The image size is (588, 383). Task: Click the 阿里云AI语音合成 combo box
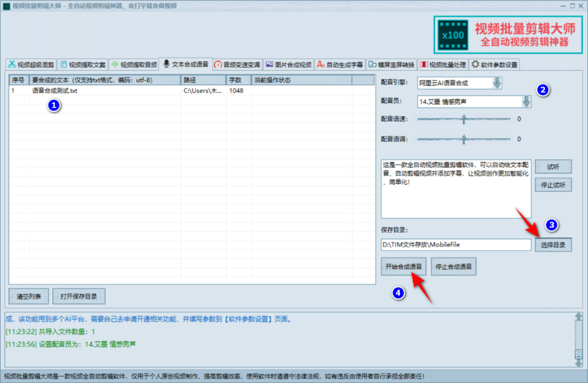[x=460, y=83]
